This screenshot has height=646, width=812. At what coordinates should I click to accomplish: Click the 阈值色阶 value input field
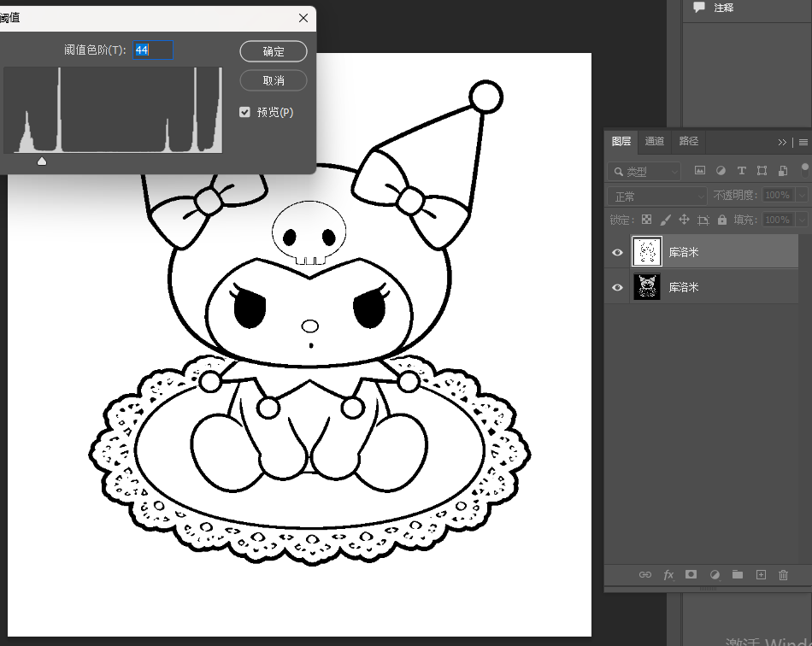point(153,50)
